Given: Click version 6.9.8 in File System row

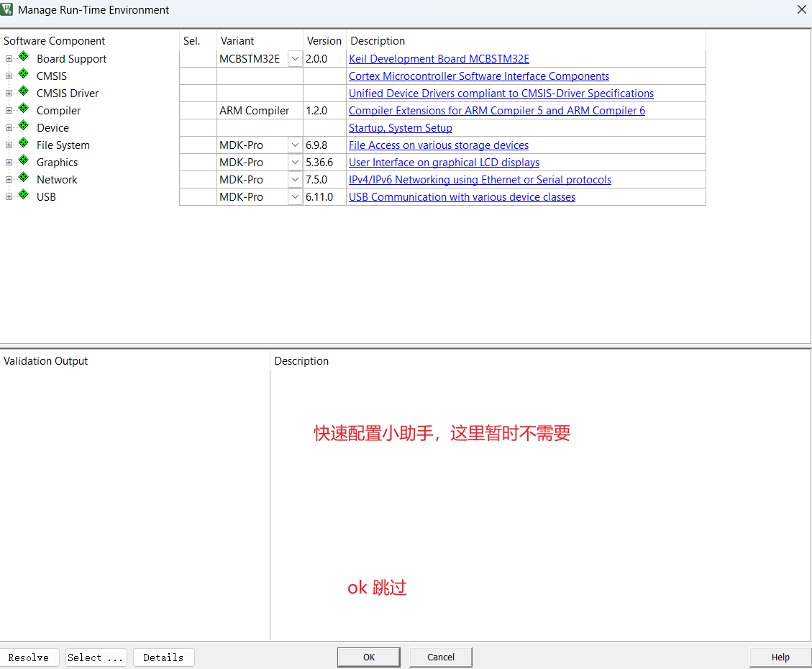Looking at the screenshot, I should [316, 145].
